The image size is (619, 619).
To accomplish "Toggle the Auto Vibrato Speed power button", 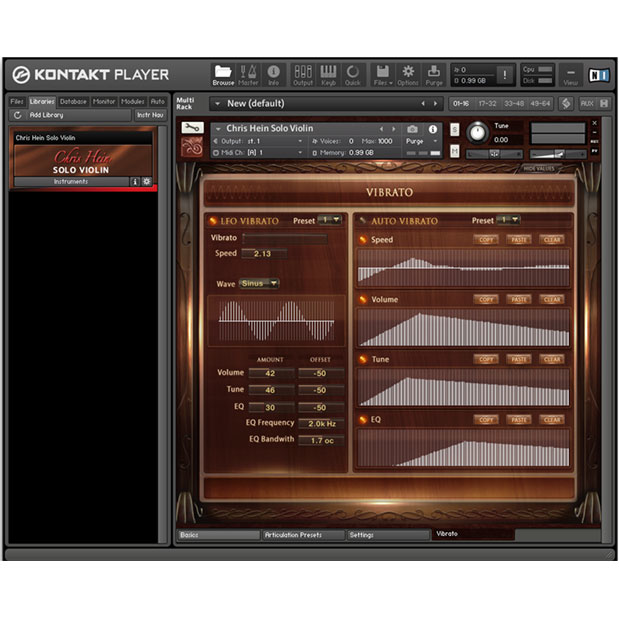I will [364, 240].
